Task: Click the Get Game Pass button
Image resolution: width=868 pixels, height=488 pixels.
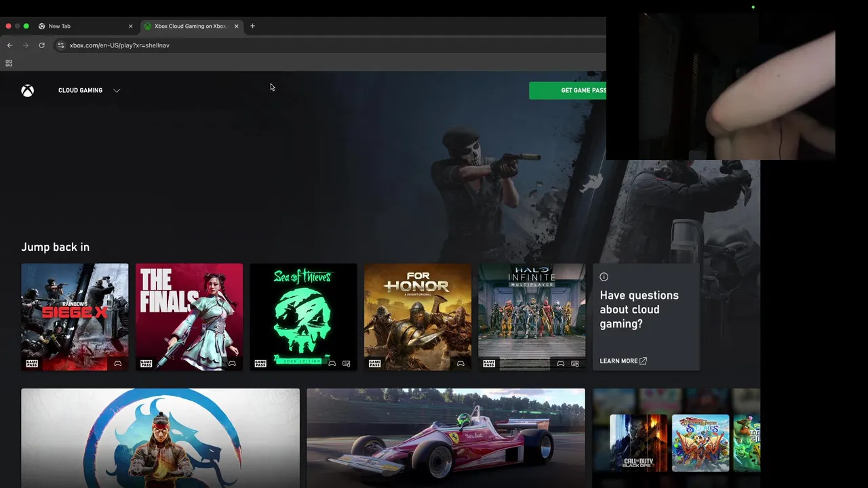Action: coord(568,90)
